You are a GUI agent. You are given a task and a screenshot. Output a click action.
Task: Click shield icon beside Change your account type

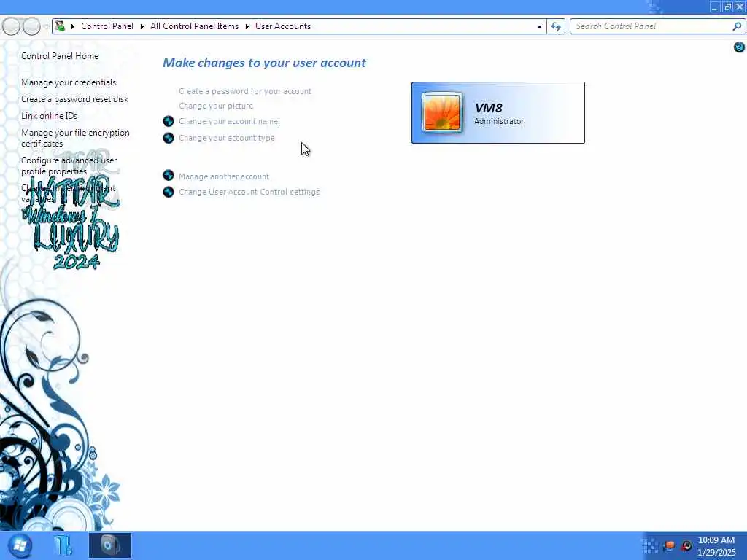pos(169,138)
